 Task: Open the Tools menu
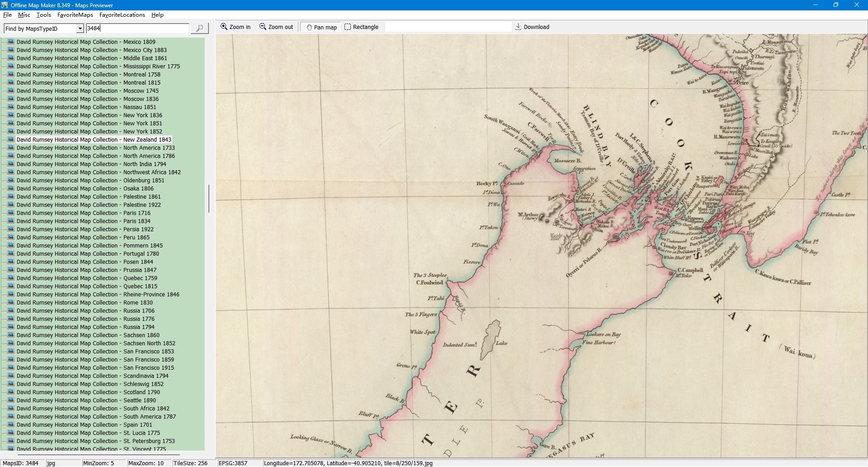[x=44, y=15]
